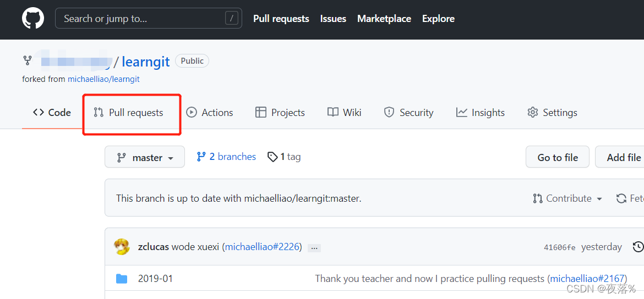The image size is (644, 299).
Task: Click the commit history clock icon
Action: pyautogui.click(x=638, y=247)
